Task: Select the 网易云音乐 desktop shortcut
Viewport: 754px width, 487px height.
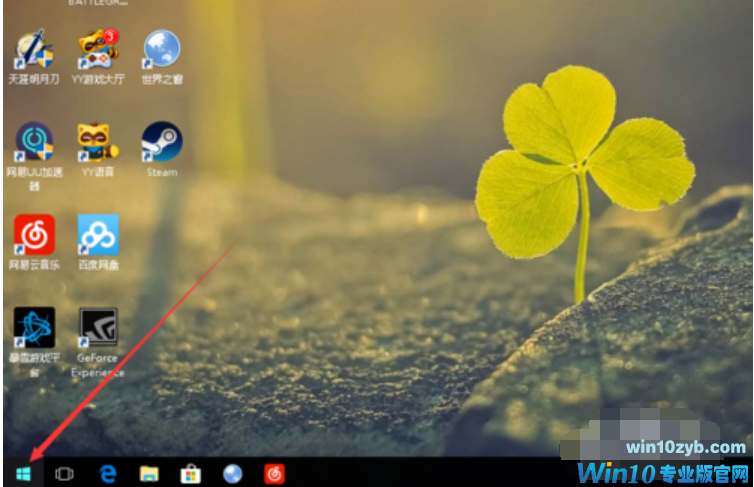Action: click(34, 236)
